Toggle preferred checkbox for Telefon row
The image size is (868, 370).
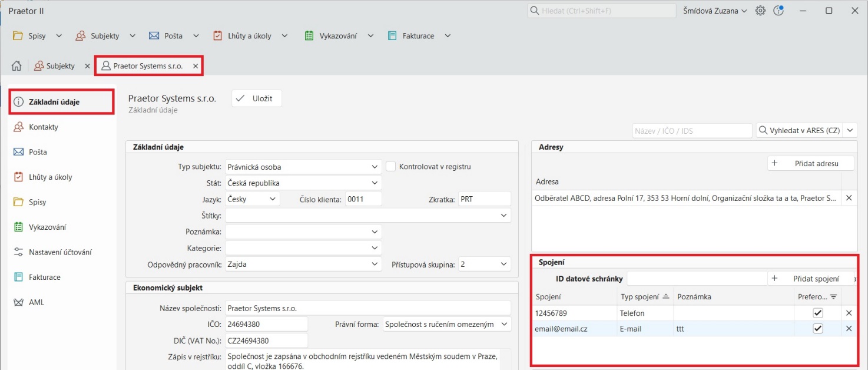click(x=817, y=313)
